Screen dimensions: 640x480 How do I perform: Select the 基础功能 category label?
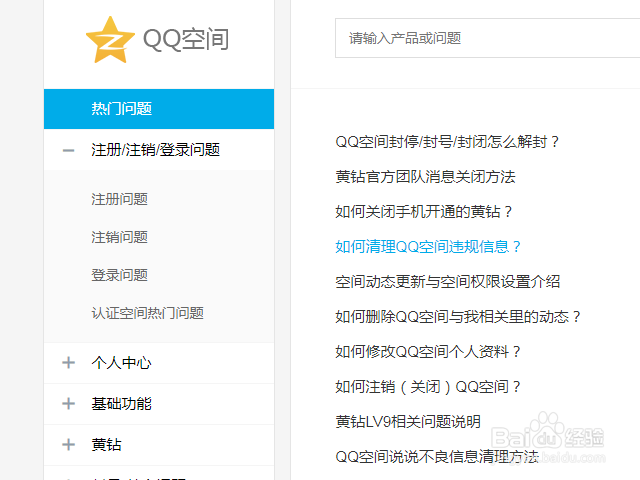[x=121, y=404]
